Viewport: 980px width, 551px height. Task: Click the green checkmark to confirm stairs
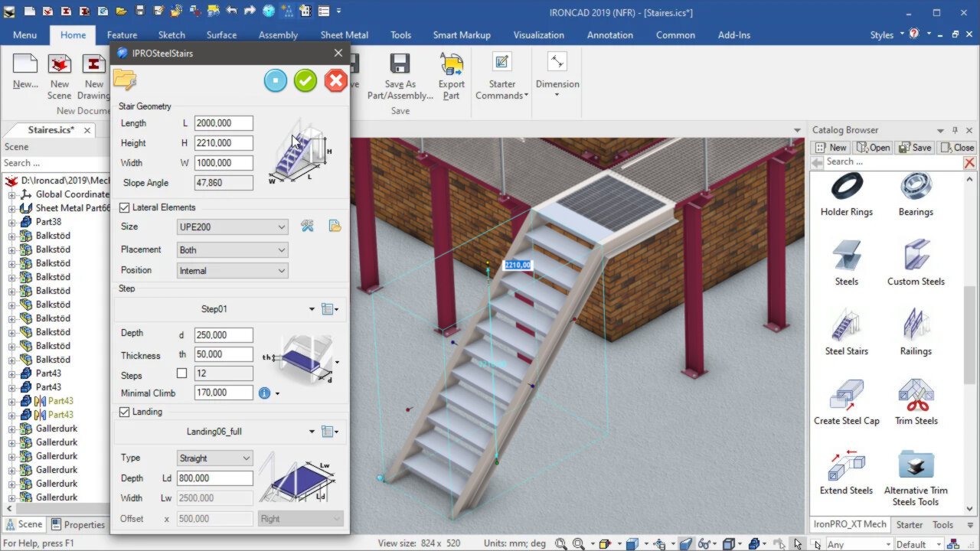(x=305, y=80)
